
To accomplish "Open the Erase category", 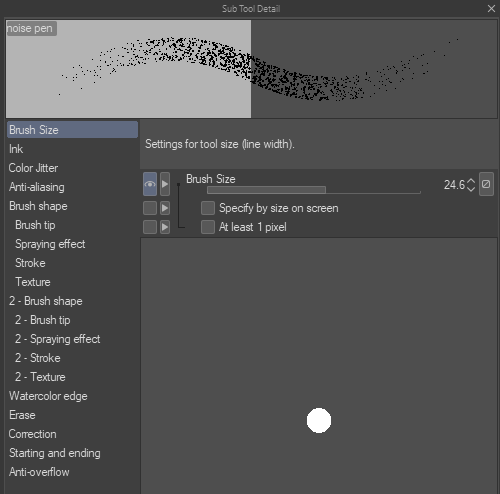I will pos(72,415).
